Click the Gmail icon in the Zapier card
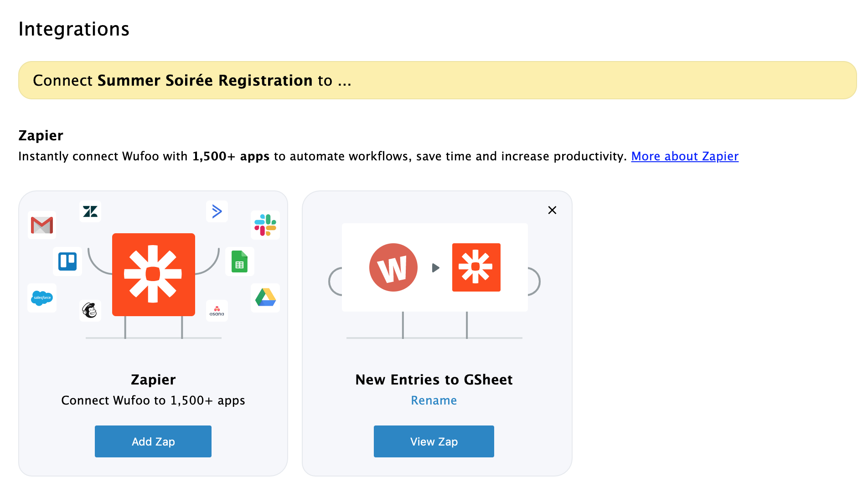 [x=42, y=225]
